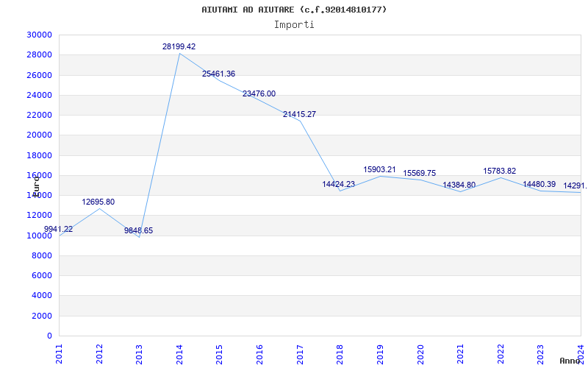Click the x-axis year 2021
The image size is (588, 368).
tap(460, 354)
